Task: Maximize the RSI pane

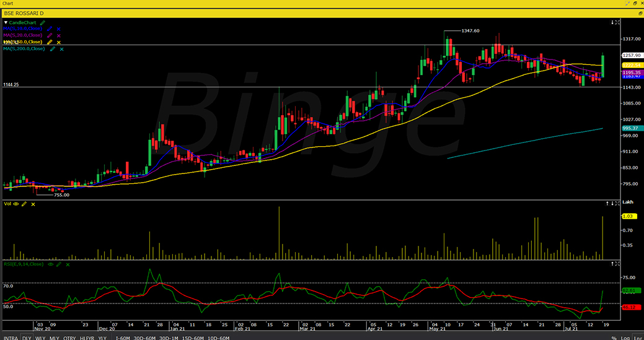Action: (617, 264)
